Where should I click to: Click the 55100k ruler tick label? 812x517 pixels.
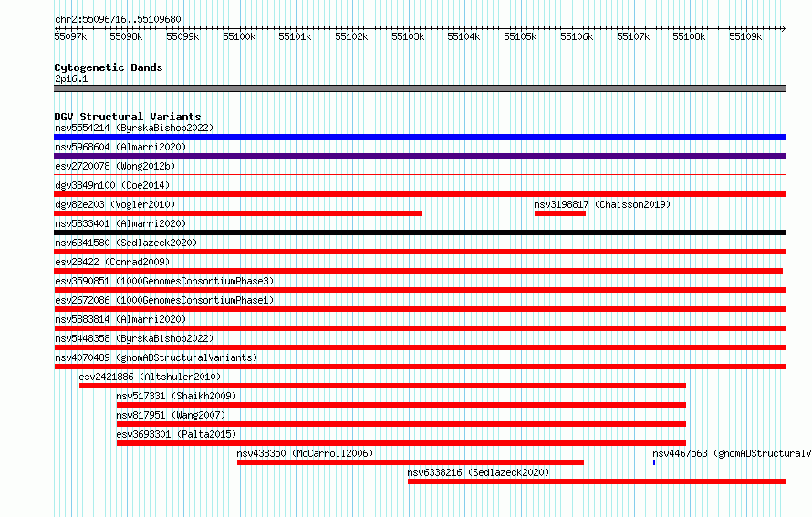point(239,36)
